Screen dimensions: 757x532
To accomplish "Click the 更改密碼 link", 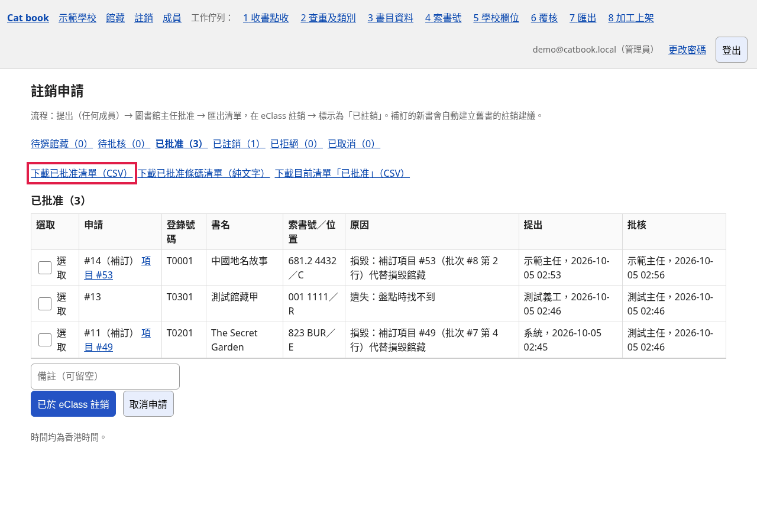I will point(687,50).
